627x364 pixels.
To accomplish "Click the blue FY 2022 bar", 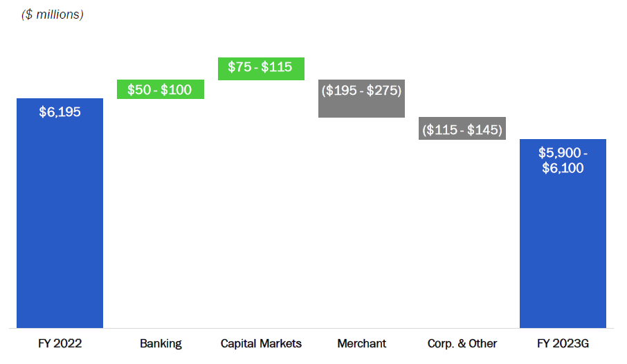I will pos(60,213).
